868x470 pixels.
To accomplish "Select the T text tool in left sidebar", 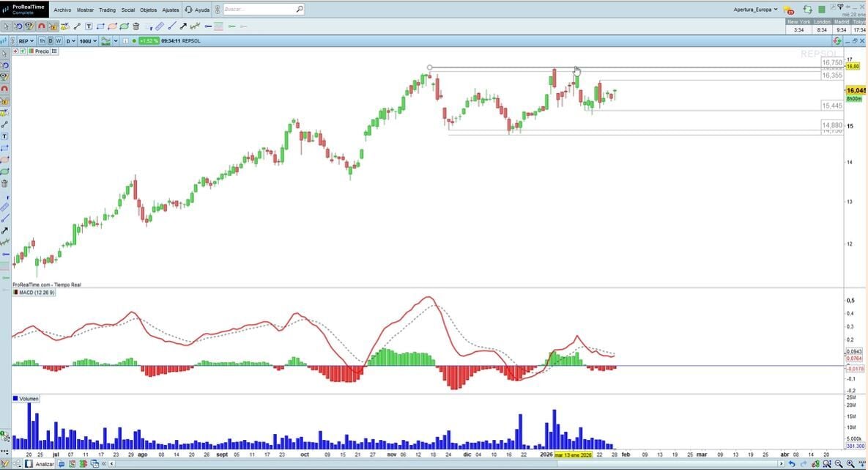I will click(4, 136).
